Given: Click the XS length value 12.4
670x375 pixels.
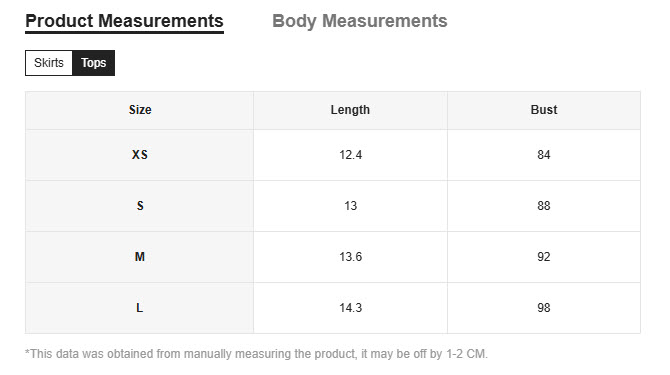Looking at the screenshot, I should pyautogui.click(x=350, y=155).
